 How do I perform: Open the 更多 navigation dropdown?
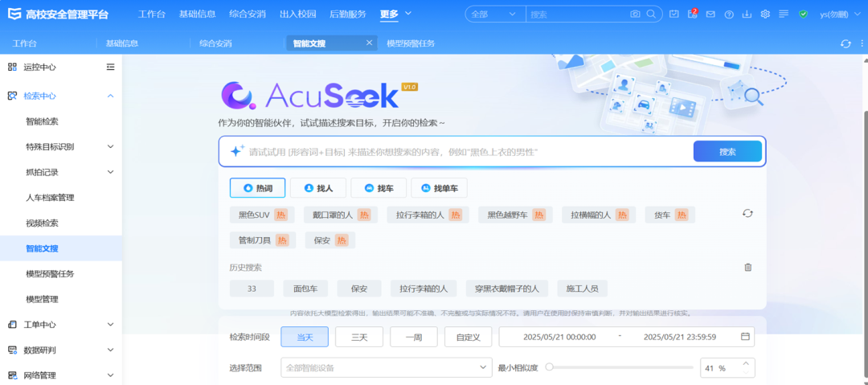pyautogui.click(x=395, y=14)
